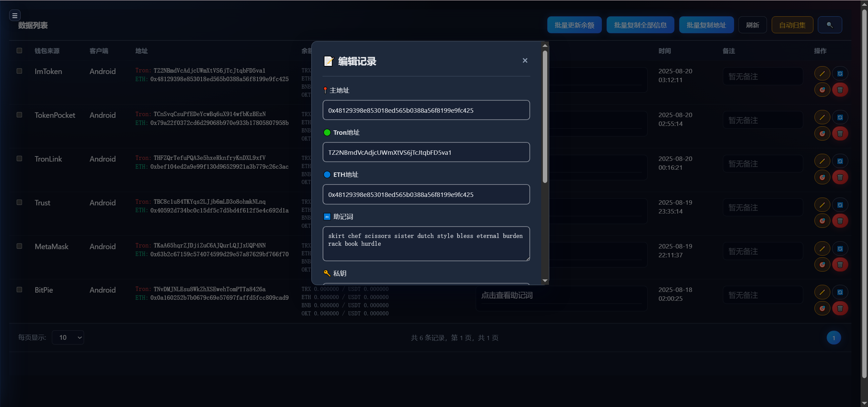The height and width of the screenshot is (407, 868).
Task: Check the BitPie row checkbox
Action: pyautogui.click(x=19, y=290)
